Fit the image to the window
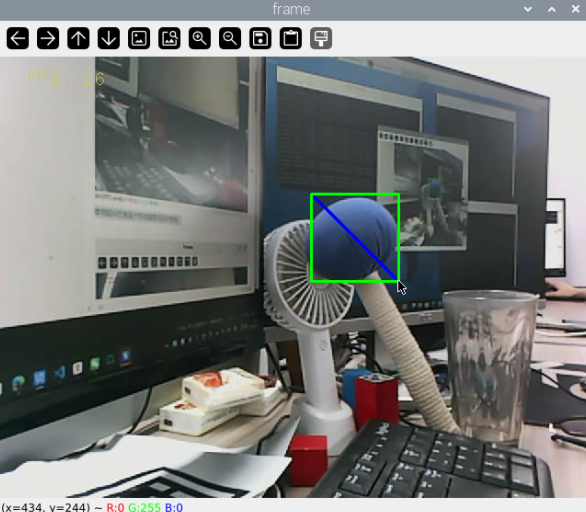 169,38
